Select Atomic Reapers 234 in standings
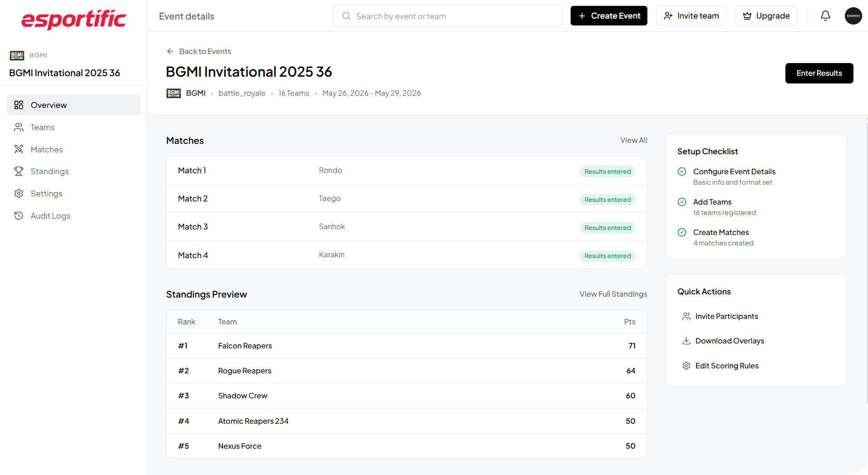 pyautogui.click(x=407, y=421)
